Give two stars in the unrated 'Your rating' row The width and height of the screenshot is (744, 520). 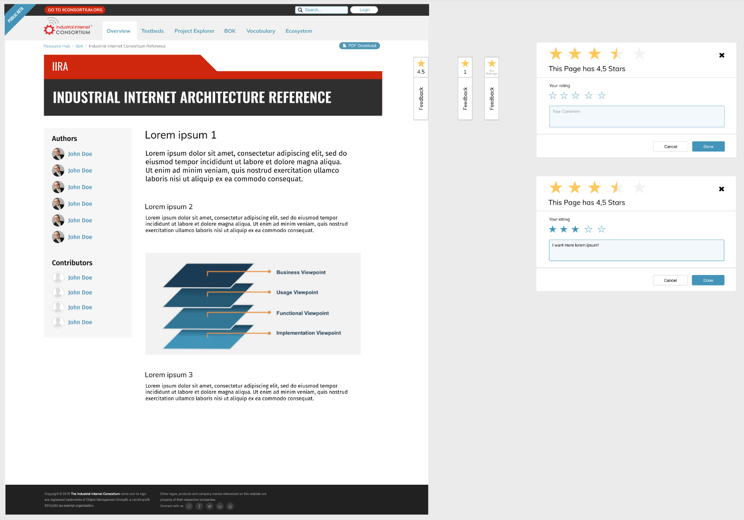[x=564, y=95]
